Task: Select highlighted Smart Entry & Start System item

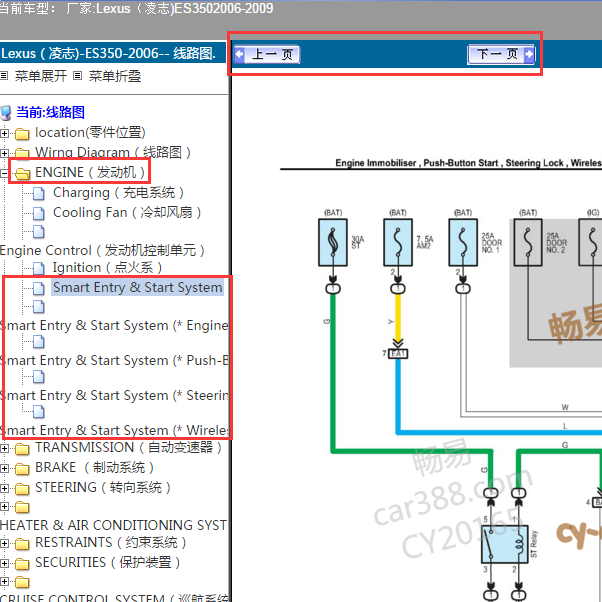Action: tap(137, 288)
